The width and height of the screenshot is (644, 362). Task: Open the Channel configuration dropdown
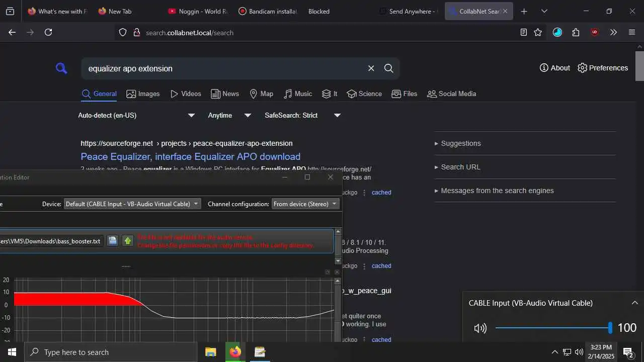[x=305, y=204]
